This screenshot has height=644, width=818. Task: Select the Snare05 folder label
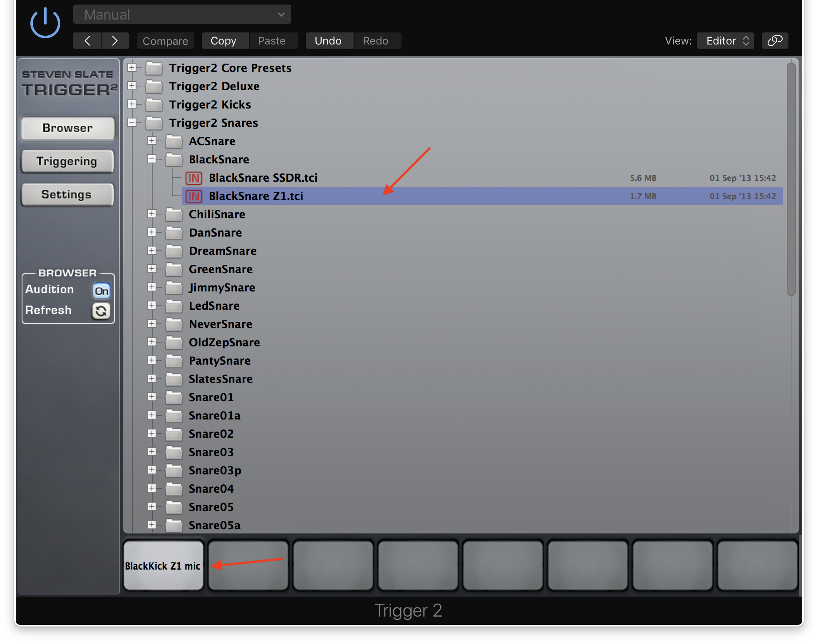(211, 507)
